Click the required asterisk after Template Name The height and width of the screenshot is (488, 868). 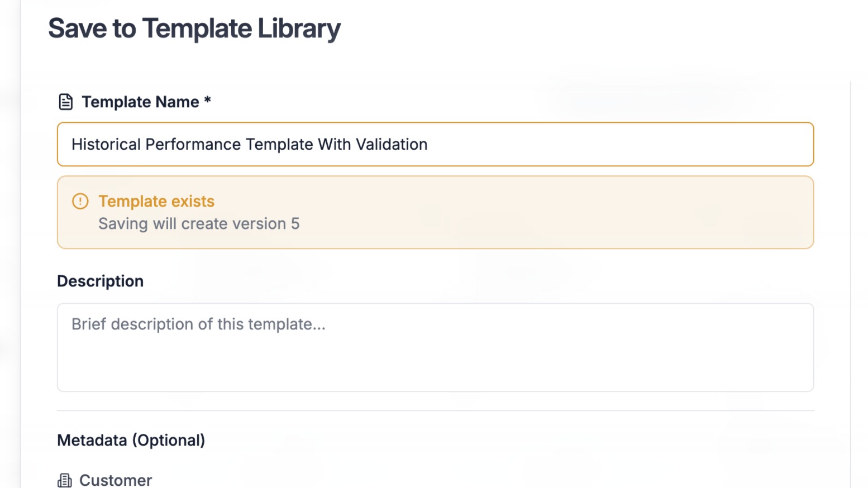coord(207,101)
